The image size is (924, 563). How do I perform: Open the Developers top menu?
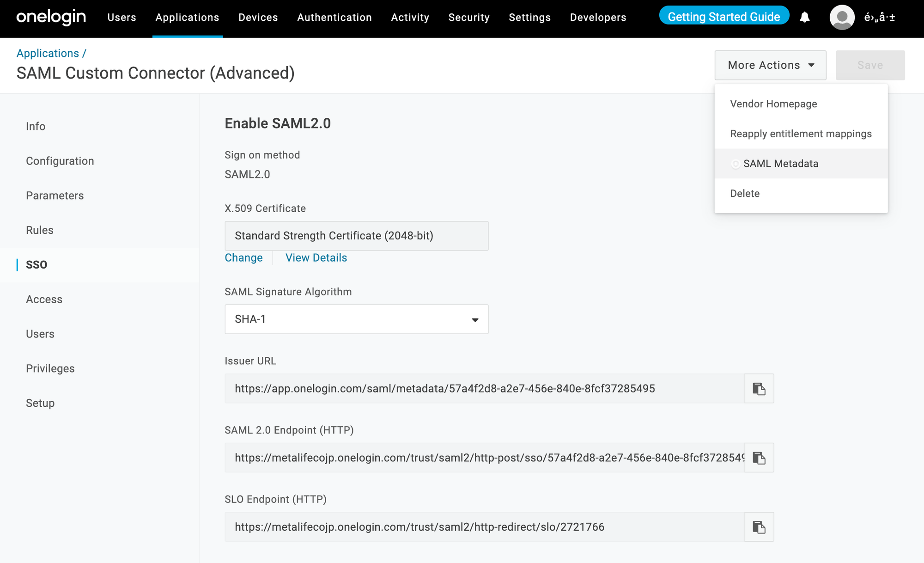(x=598, y=18)
